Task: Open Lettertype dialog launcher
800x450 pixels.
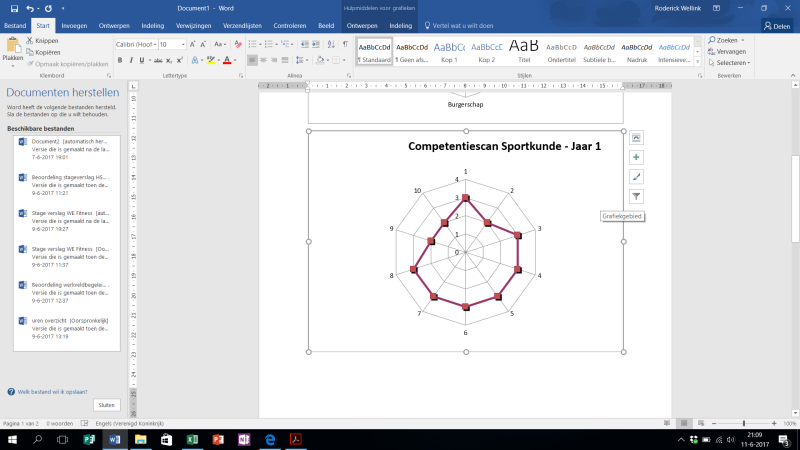Action: 241,76
